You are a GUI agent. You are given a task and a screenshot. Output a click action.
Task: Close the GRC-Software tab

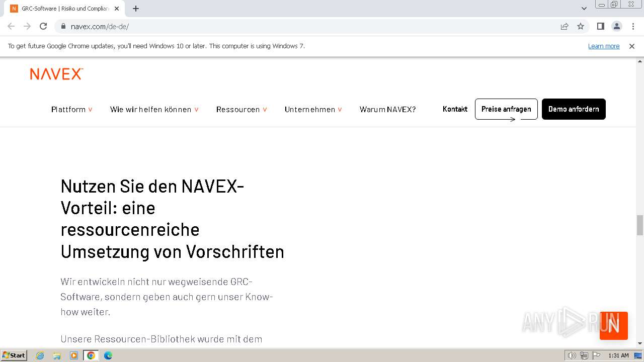pyautogui.click(x=117, y=9)
